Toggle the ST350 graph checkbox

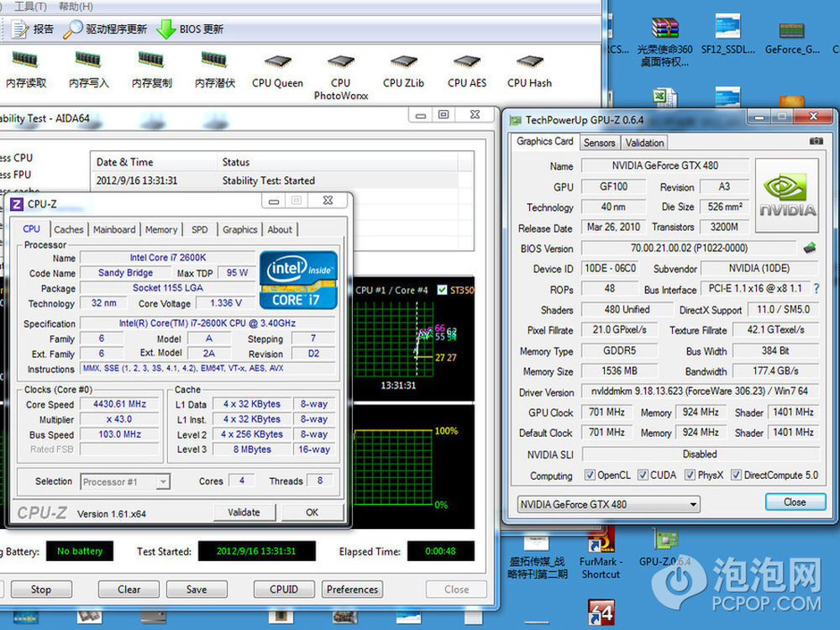[x=442, y=290]
